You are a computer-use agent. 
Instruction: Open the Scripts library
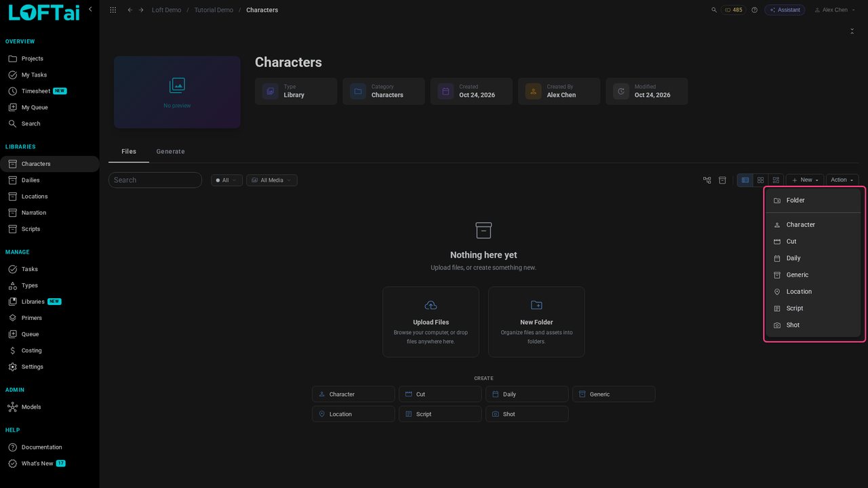(x=50, y=229)
